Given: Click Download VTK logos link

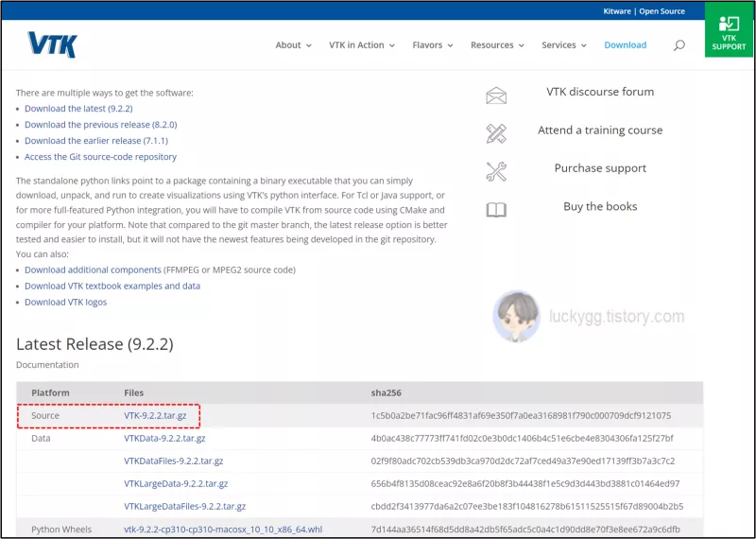Looking at the screenshot, I should coord(65,302).
